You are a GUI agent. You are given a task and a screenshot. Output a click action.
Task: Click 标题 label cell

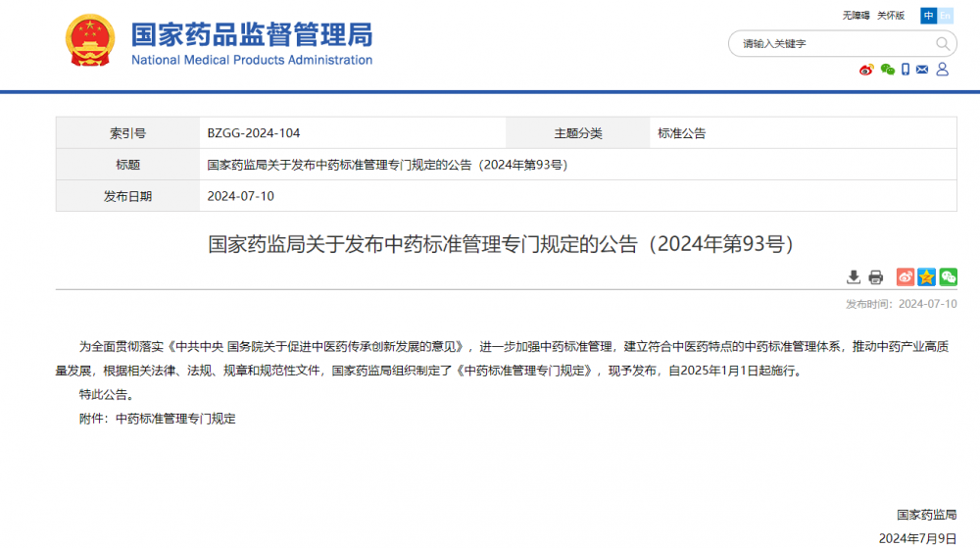click(127, 165)
